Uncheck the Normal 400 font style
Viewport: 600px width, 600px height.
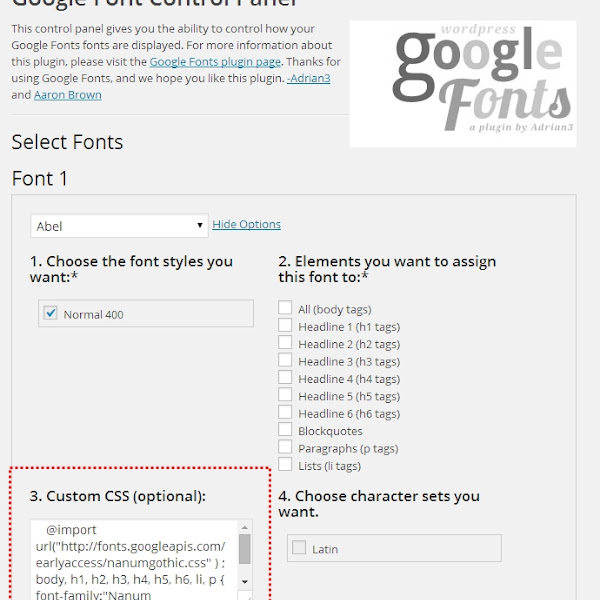click(x=50, y=313)
